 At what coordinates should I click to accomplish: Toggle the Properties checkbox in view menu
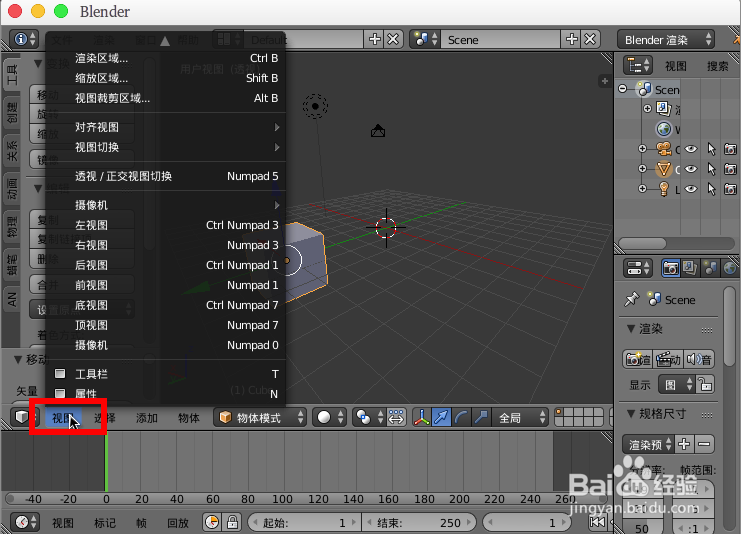60,393
